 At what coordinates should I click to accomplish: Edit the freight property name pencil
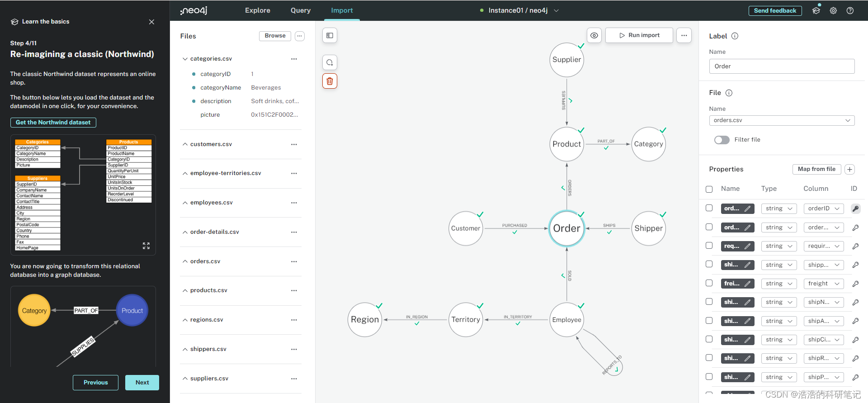tap(748, 284)
